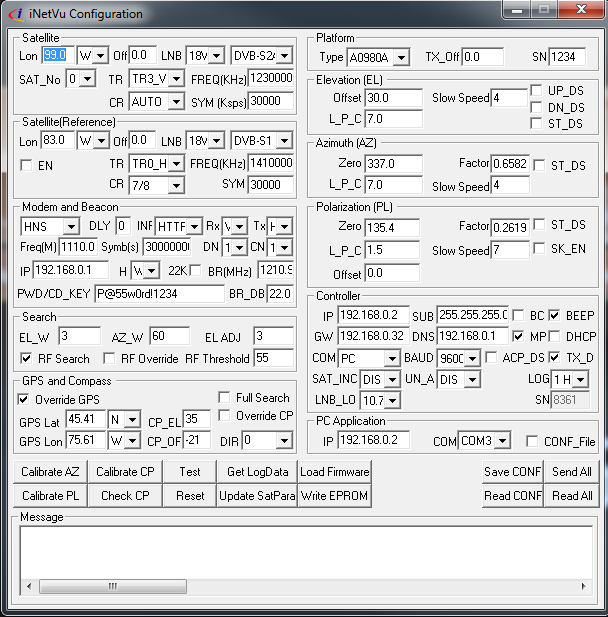Enable Full Search checkbox
This screenshot has height=617, width=608.
point(224,397)
